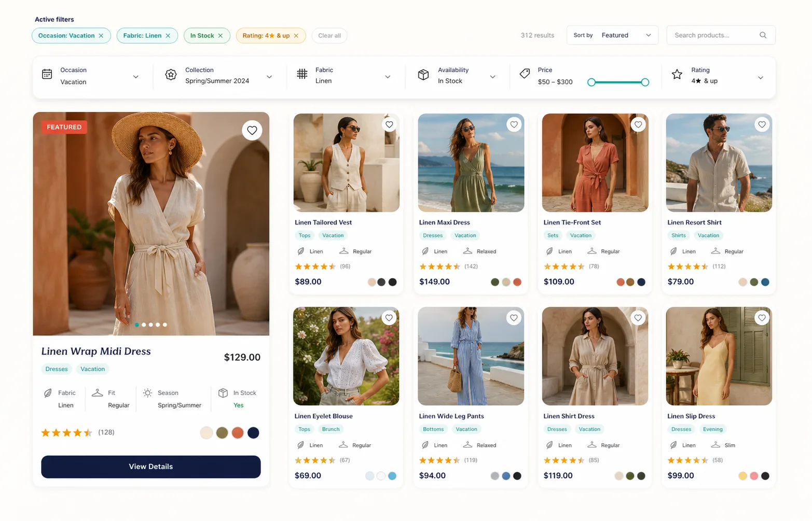
Task: Remove the Fabric: Linen filter chip
Action: click(x=168, y=35)
